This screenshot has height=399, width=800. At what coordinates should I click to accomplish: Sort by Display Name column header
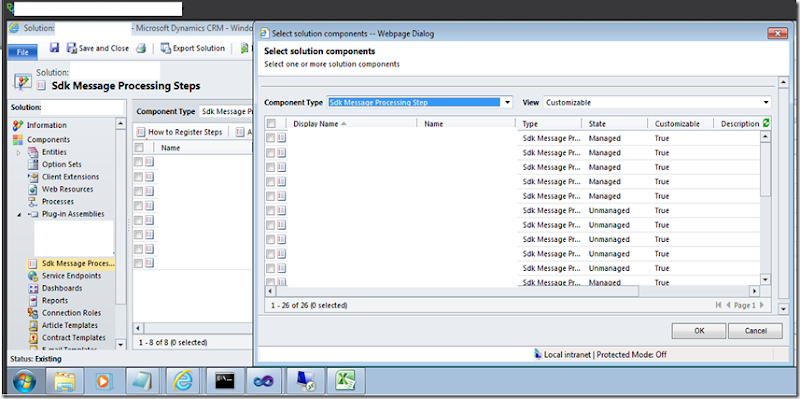315,123
